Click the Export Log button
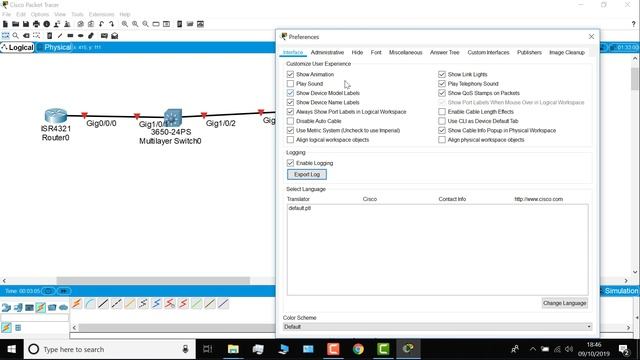Screen dimensions: 640x360 coord(307,174)
